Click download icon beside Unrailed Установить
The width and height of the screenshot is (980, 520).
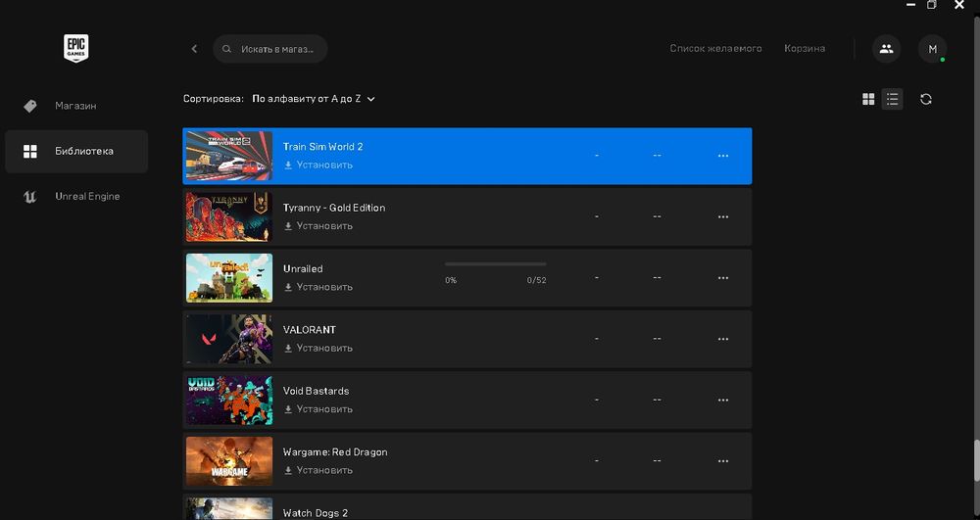288,287
